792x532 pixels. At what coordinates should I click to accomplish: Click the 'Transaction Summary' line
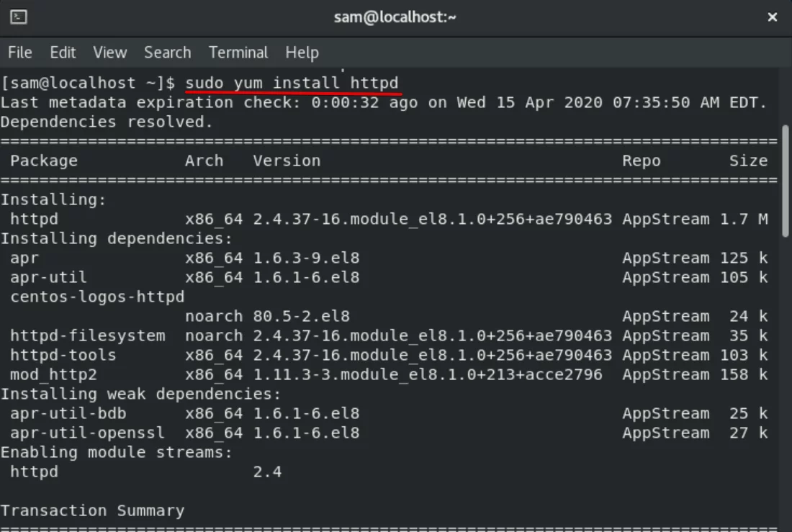[92, 511]
